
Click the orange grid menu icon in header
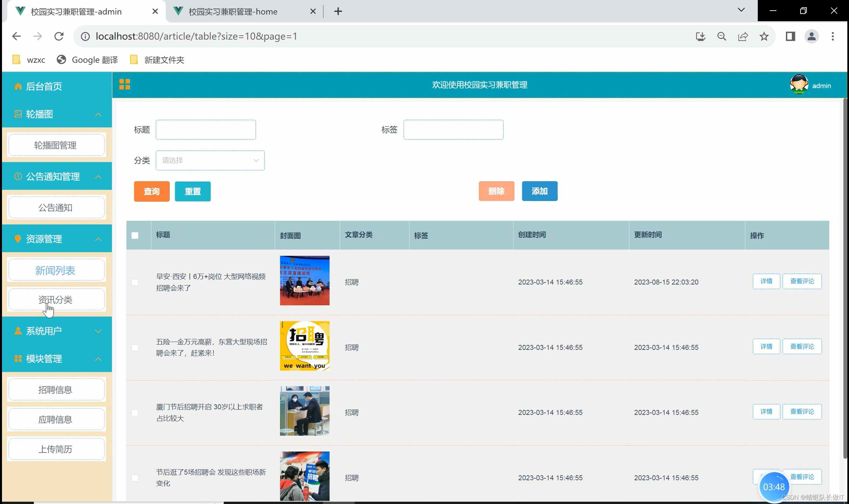tap(125, 84)
